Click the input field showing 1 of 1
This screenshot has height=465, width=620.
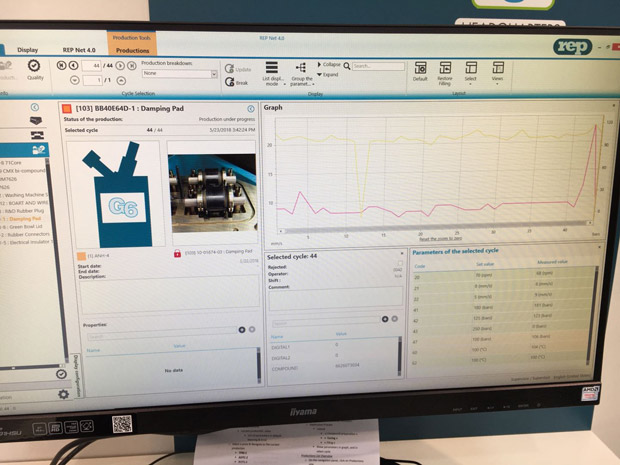coord(93,80)
